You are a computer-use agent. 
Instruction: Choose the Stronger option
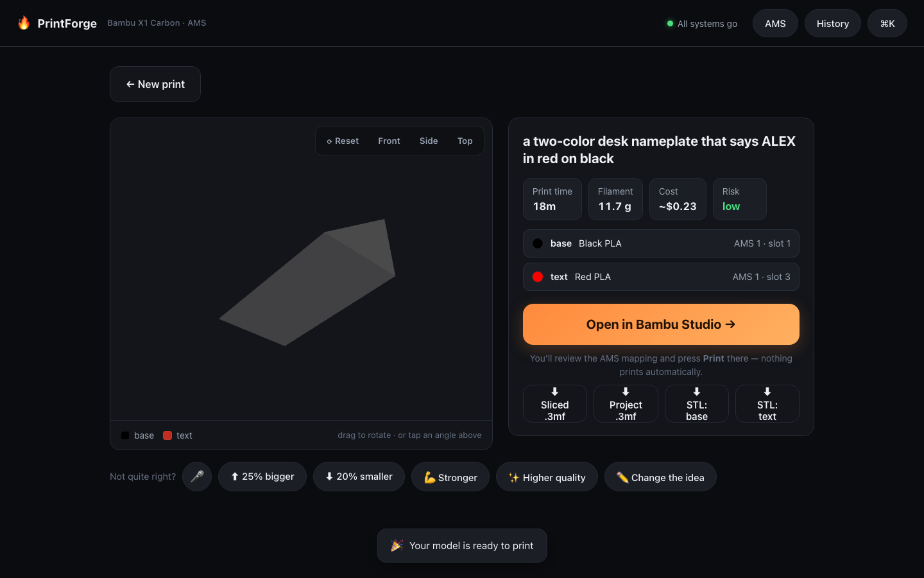(x=450, y=477)
